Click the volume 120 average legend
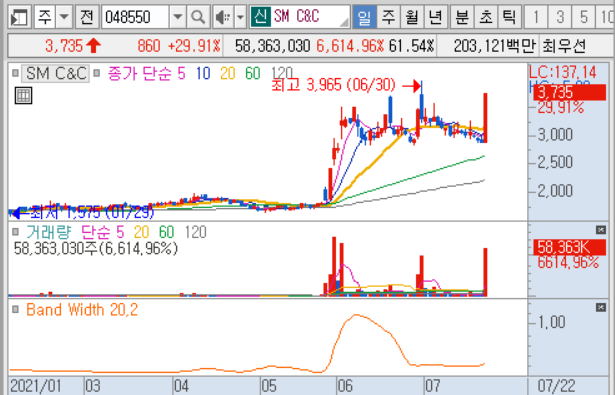 195,232
